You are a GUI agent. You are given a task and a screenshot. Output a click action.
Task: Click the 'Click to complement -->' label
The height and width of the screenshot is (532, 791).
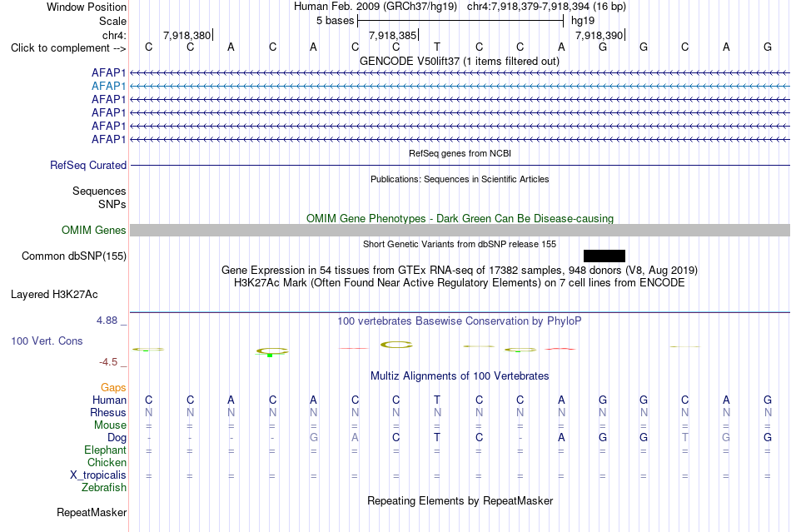point(68,48)
